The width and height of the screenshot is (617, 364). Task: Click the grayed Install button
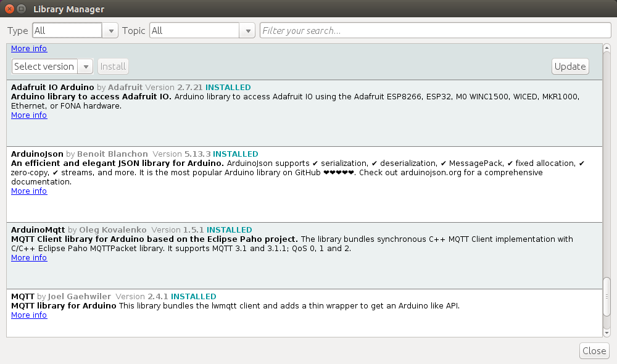click(113, 67)
